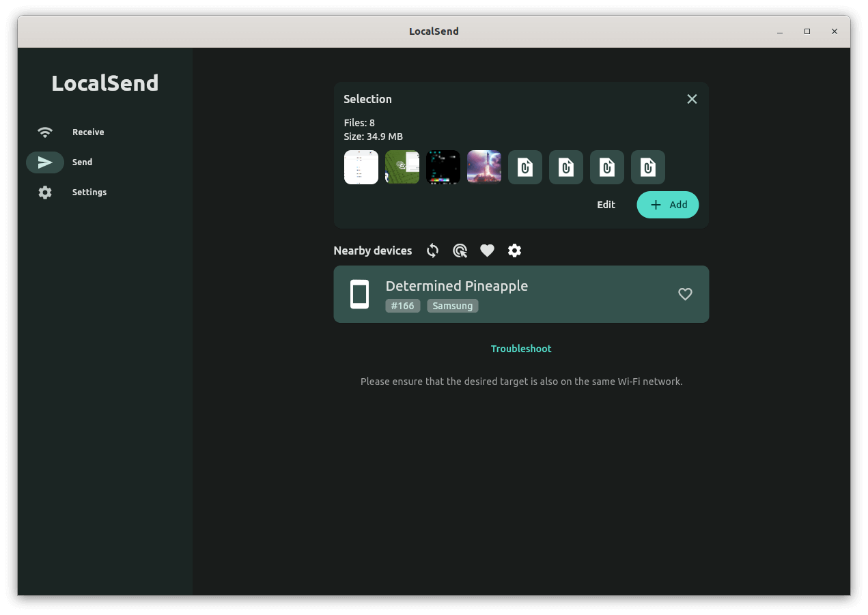Open the favorites list via heart icon

[x=487, y=251]
